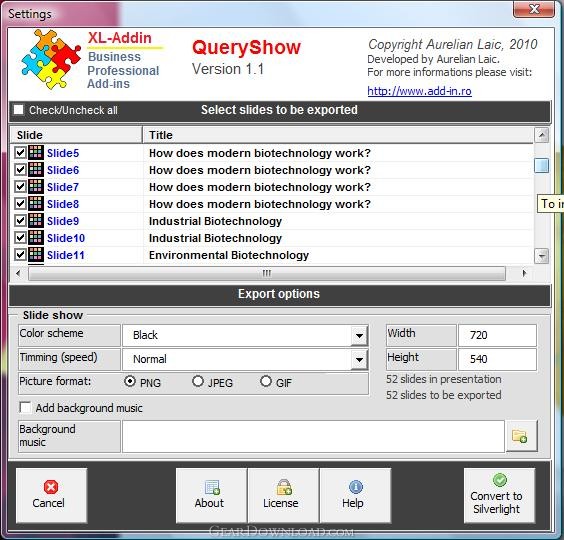The height and width of the screenshot is (540, 564).
Task: Select the Slide11 row name
Action: pos(66,255)
